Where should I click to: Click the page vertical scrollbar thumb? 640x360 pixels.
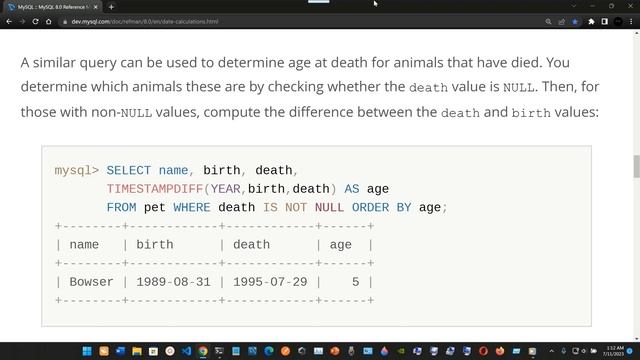pyautogui.click(x=636, y=167)
